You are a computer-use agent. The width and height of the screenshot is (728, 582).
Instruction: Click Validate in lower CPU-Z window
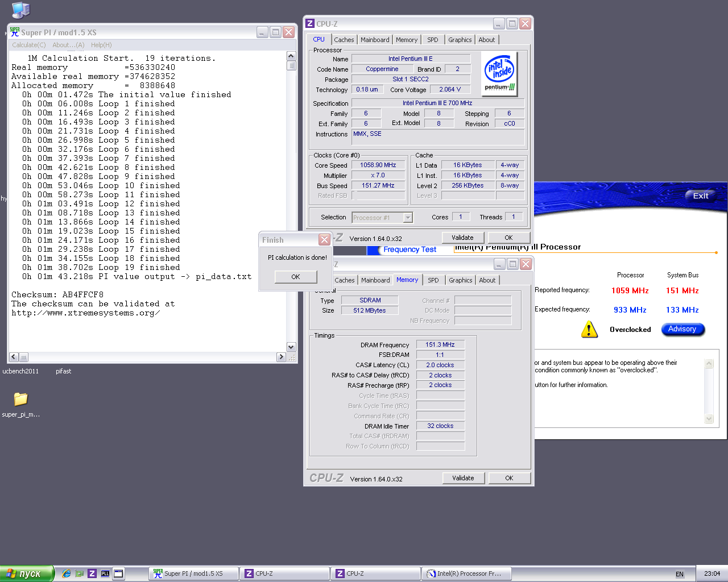point(464,478)
